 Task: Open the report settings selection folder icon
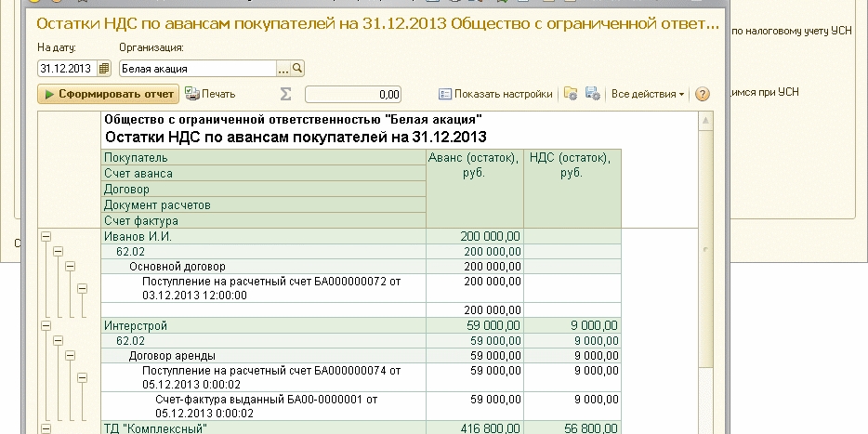tap(571, 94)
